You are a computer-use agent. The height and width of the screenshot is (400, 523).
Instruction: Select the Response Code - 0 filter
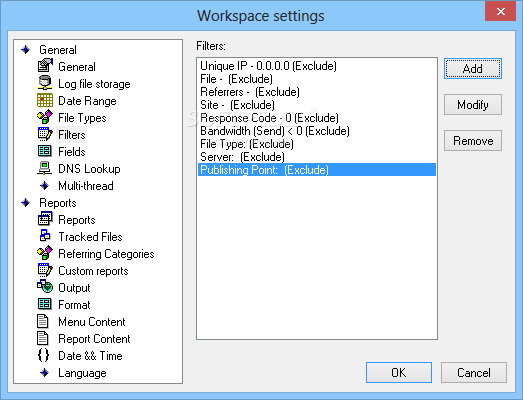click(317, 118)
